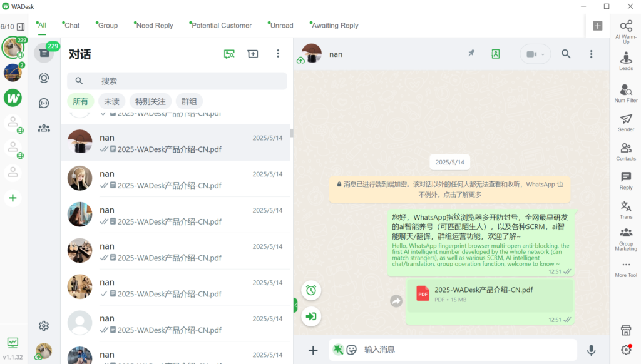641x364 pixels.
Task: Open contact card icon in chat header
Action: point(496,54)
